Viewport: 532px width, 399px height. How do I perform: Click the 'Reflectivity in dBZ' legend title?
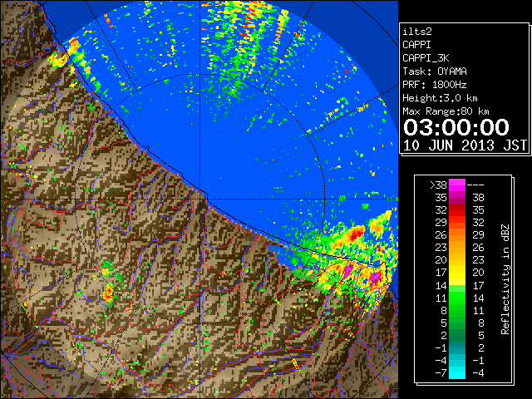[505, 279]
